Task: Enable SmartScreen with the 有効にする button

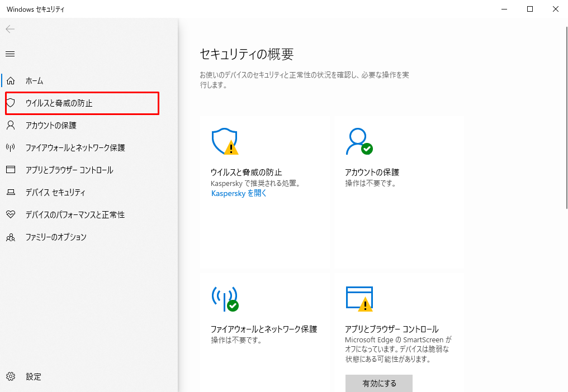Action: tap(378, 383)
